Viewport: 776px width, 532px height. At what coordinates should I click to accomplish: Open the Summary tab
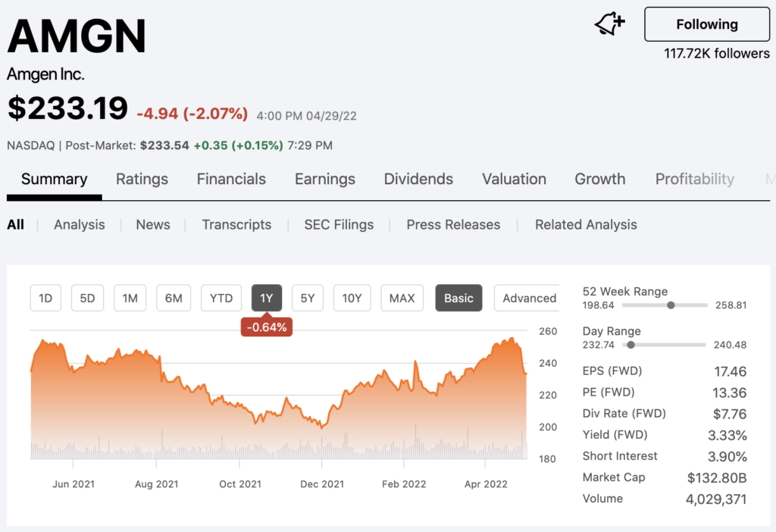click(55, 179)
